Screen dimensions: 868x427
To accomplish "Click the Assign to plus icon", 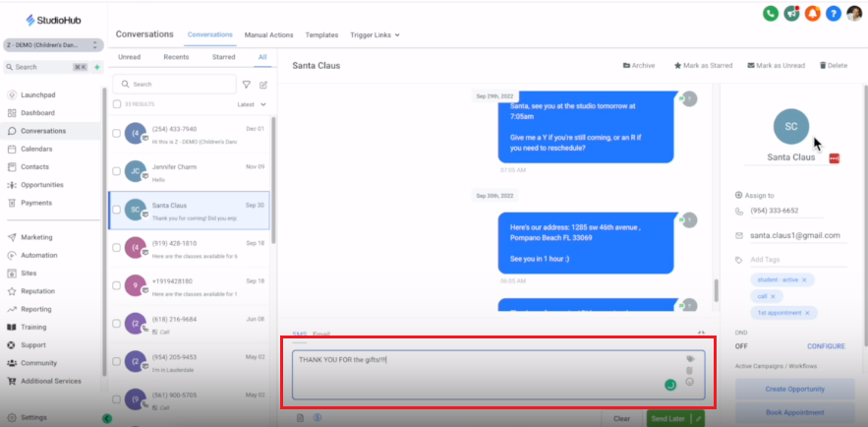I will [738, 195].
